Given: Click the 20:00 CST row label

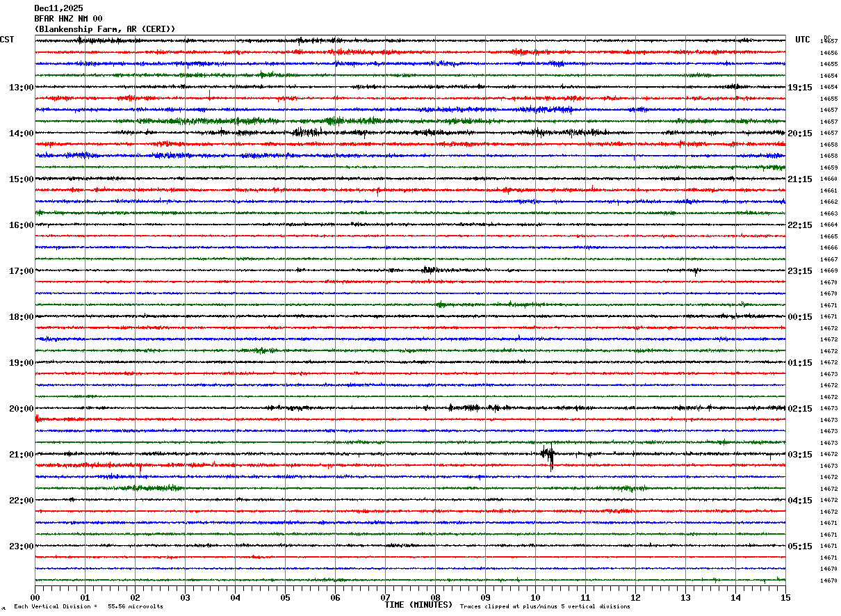Looking at the screenshot, I should (x=21, y=409).
